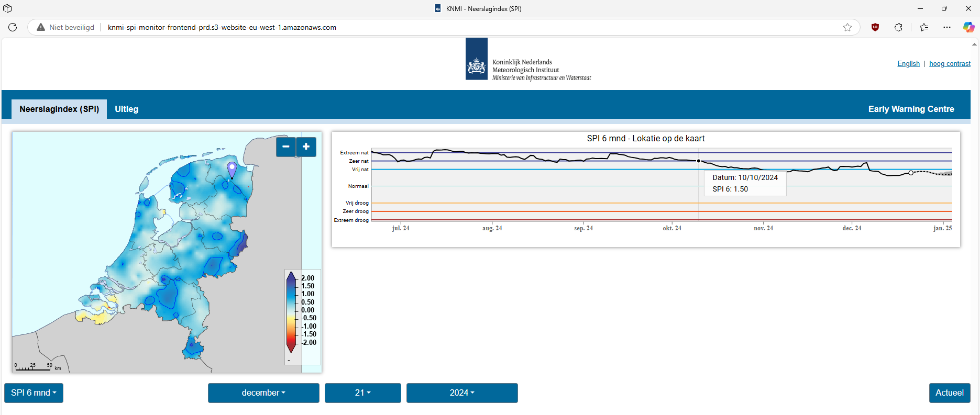Reload the page with the refresh icon
980x415 pixels.
coord(13,27)
